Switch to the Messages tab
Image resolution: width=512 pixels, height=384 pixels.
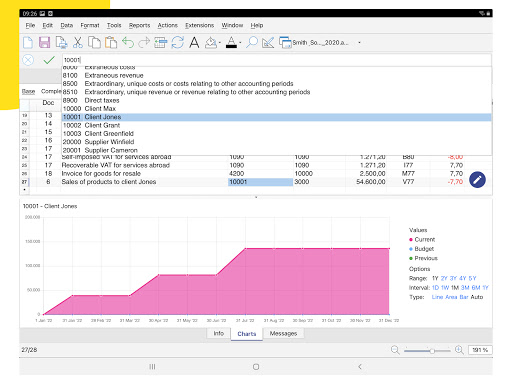283,333
